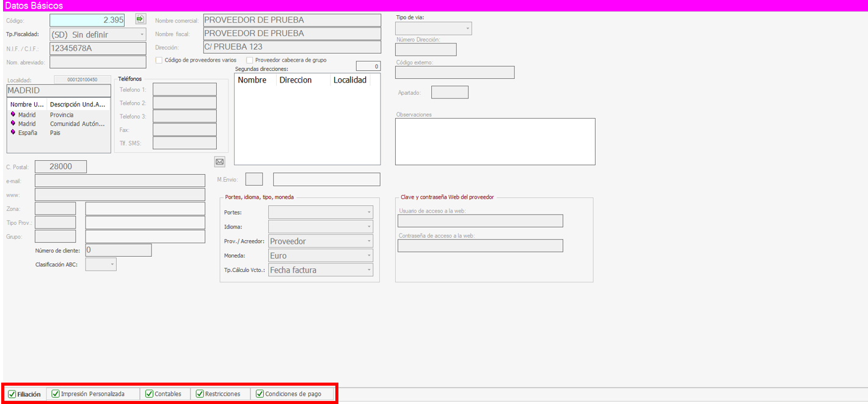The height and width of the screenshot is (404, 868).
Task: Go to the Restricciones tab
Action: tap(222, 394)
